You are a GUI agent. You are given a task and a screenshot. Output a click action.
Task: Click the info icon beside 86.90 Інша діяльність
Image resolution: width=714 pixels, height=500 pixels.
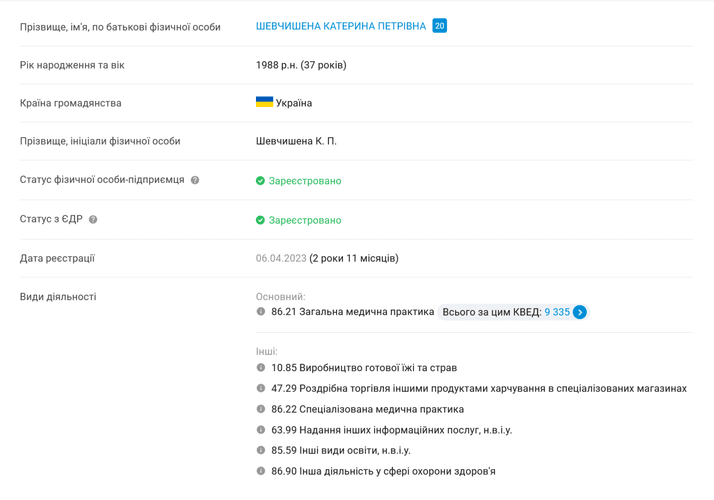click(261, 471)
